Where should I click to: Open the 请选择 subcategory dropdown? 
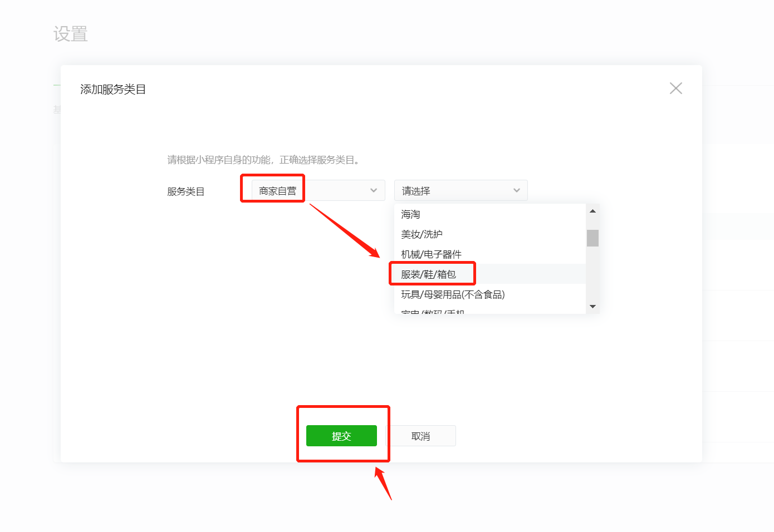click(461, 190)
